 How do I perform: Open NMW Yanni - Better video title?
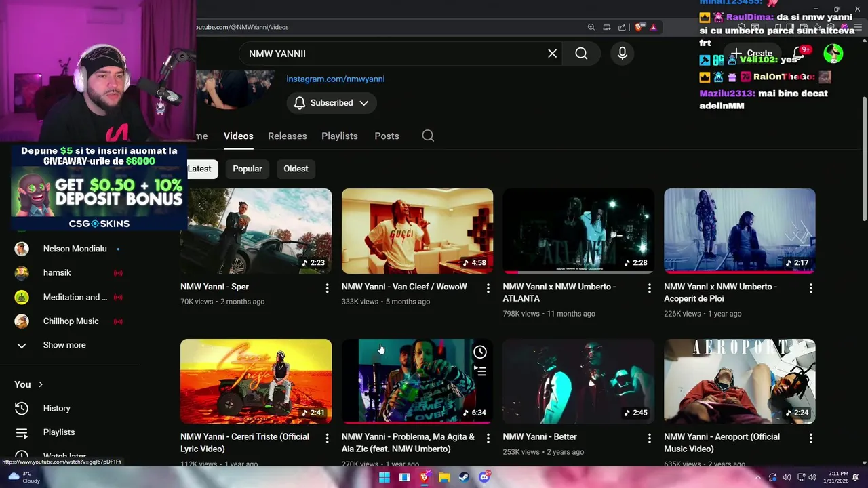[540, 437]
